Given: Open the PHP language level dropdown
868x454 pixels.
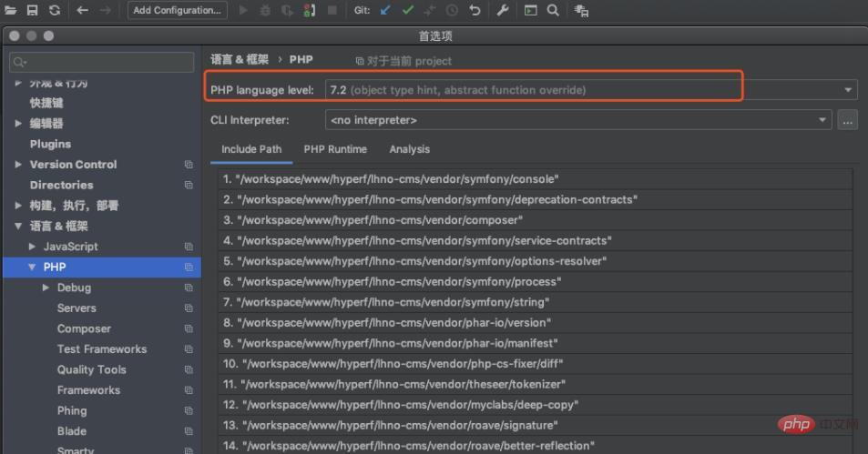Looking at the screenshot, I should coord(849,90).
